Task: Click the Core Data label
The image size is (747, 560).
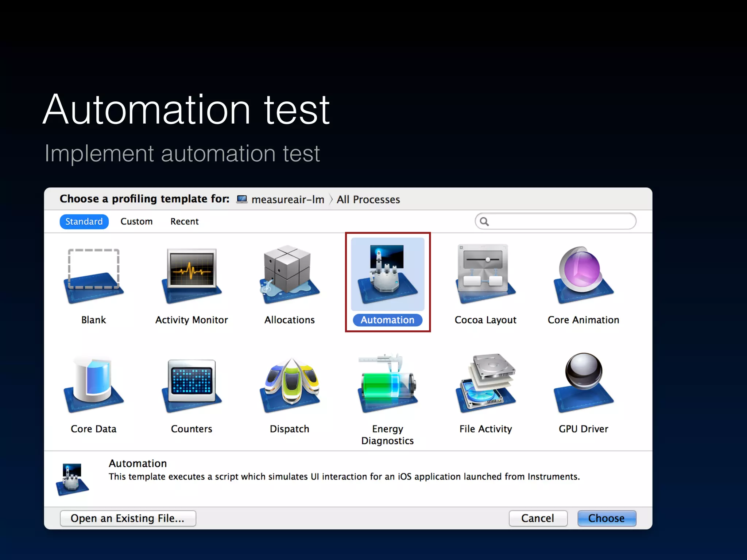Action: pos(94,429)
